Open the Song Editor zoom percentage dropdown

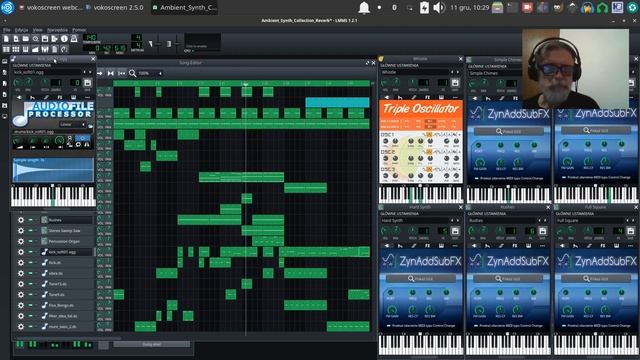(151, 73)
